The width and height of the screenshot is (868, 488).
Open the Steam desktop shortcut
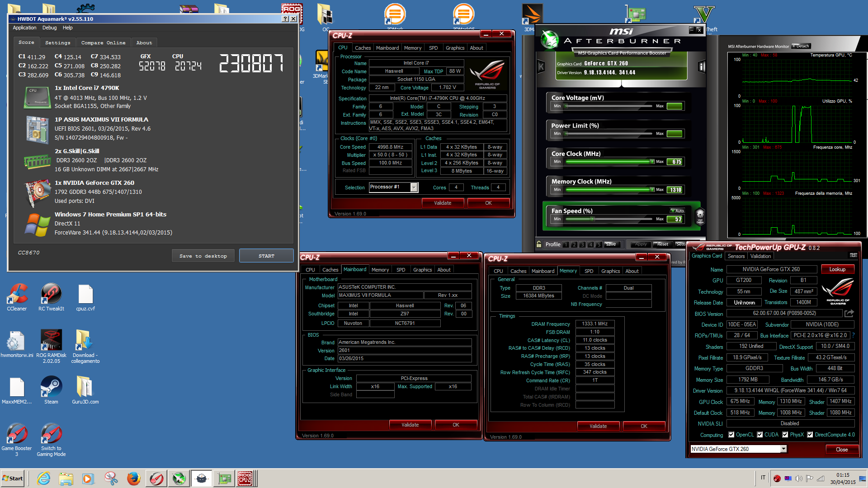coord(51,389)
